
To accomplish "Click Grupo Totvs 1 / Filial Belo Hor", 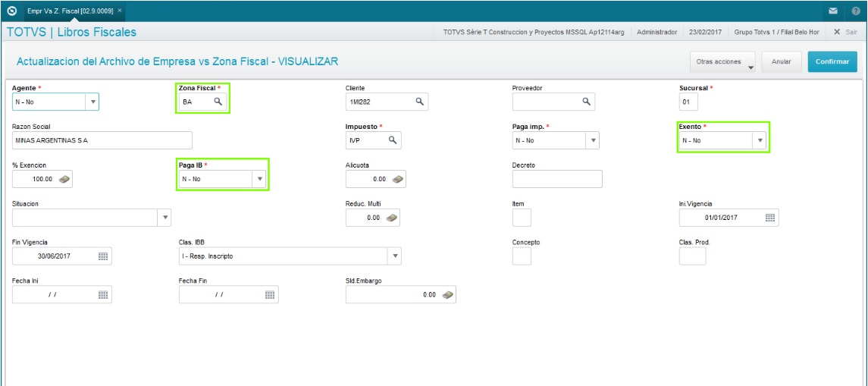I will (776, 32).
